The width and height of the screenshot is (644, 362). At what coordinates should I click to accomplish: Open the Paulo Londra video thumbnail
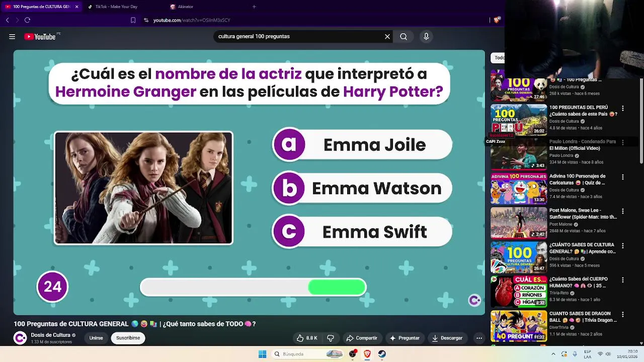click(519, 154)
